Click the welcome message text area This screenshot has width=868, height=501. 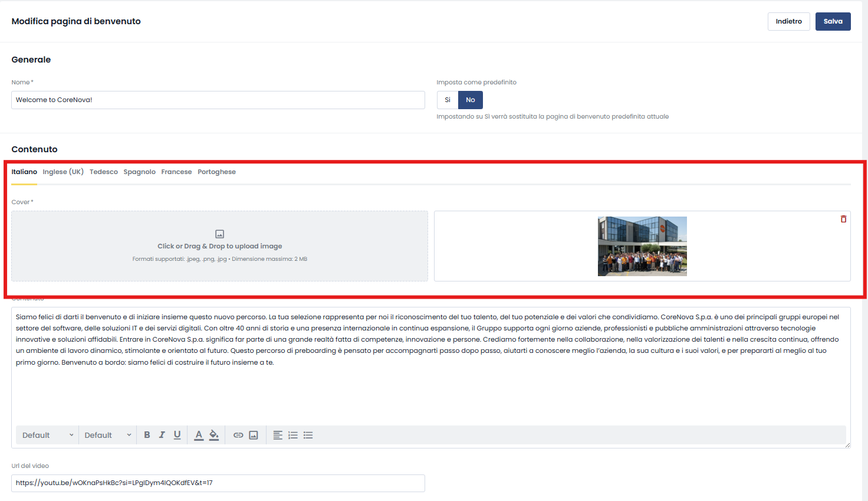431,366
